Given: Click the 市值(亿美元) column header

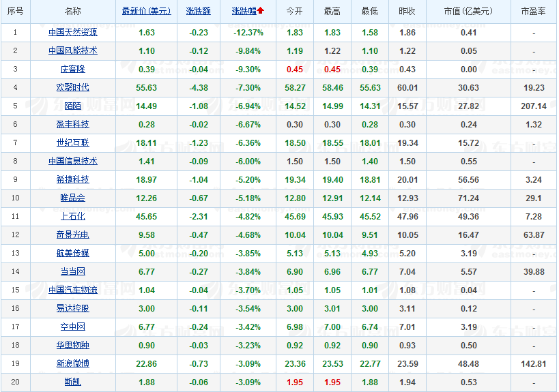Looking at the screenshot, I should click(468, 12).
